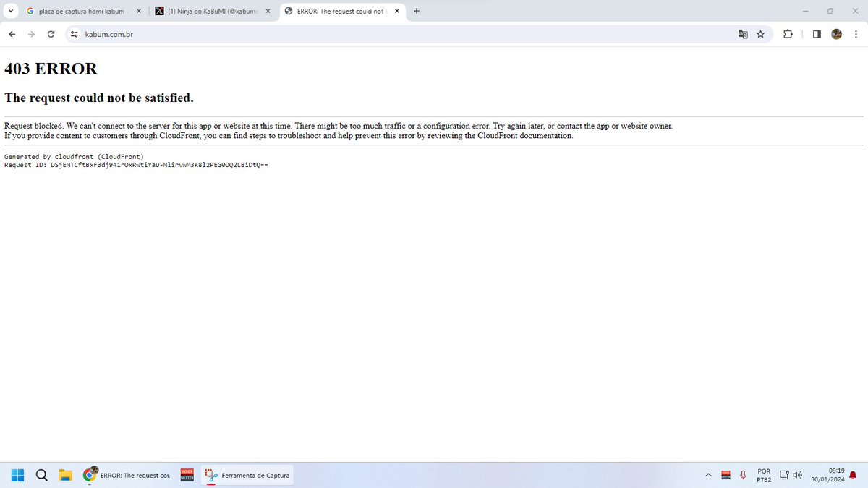Click the forward navigation arrow
This screenshot has width=868, height=488.
pyautogui.click(x=31, y=34)
